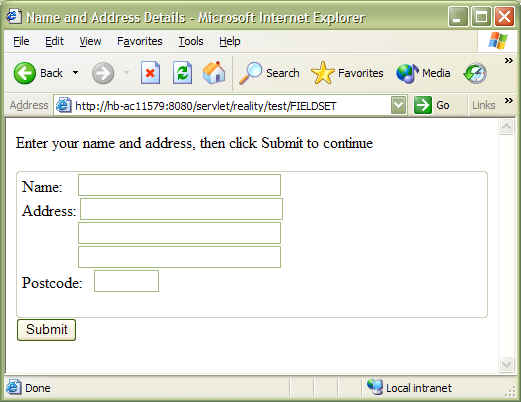Open the View menu
This screenshot has height=402, width=521.
pos(90,41)
